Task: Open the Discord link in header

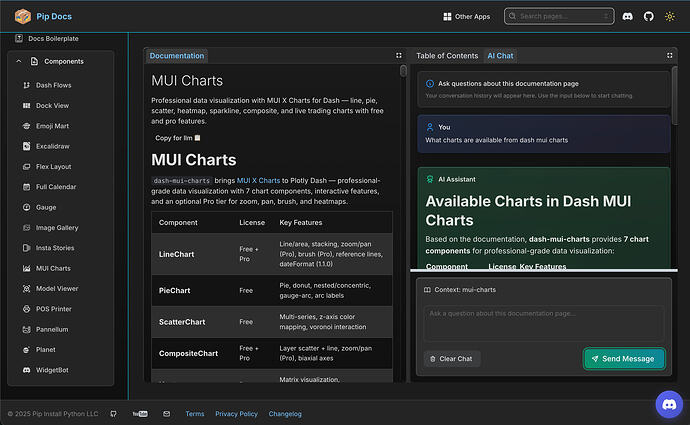Action: click(x=628, y=16)
